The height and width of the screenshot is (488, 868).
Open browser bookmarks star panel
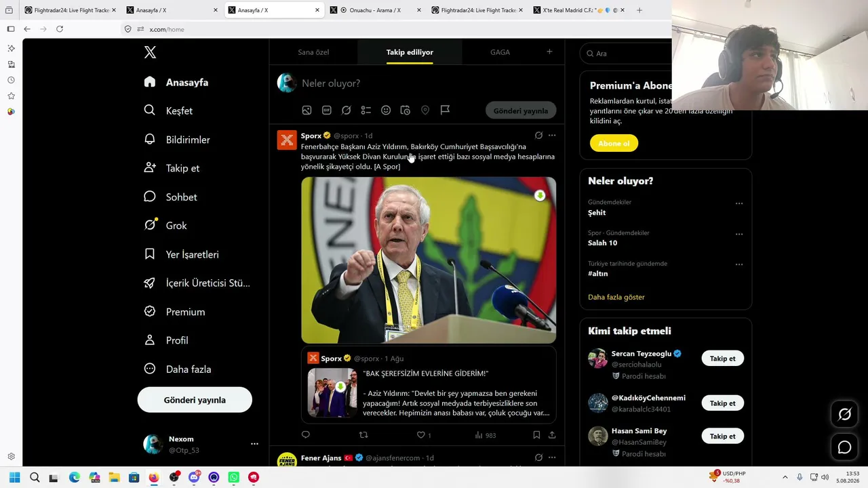tap(11, 96)
